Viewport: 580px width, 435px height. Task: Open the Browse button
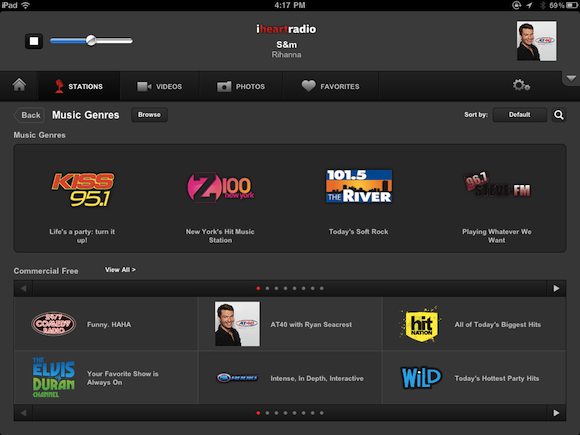tap(149, 115)
